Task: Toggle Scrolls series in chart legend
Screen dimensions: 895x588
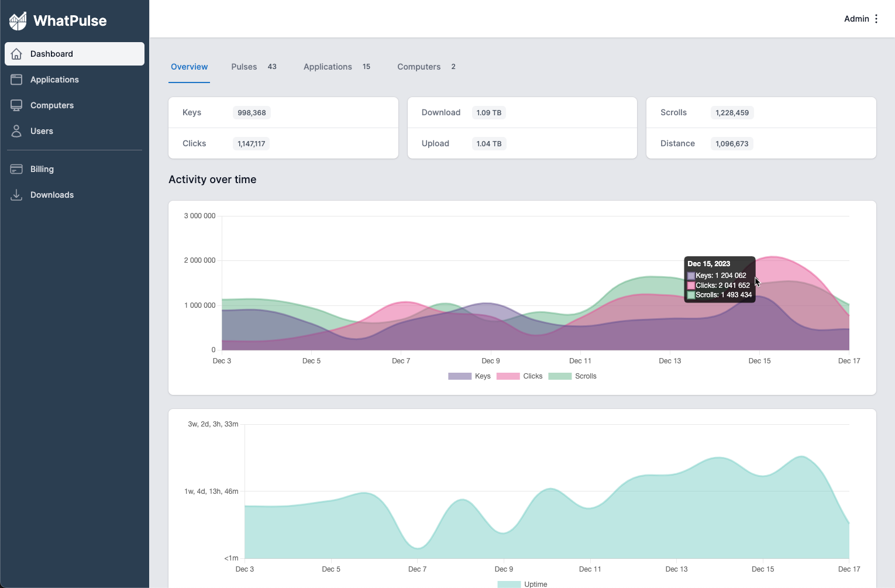Action: click(572, 376)
